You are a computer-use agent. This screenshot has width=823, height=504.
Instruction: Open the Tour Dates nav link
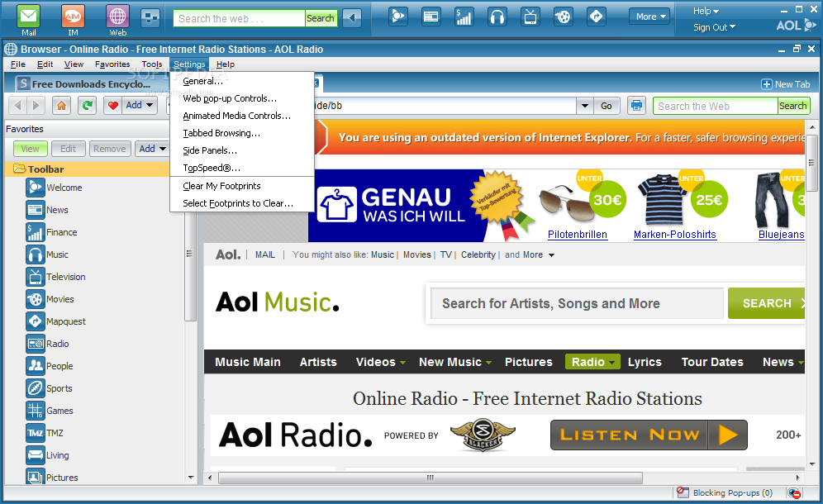pyautogui.click(x=712, y=362)
